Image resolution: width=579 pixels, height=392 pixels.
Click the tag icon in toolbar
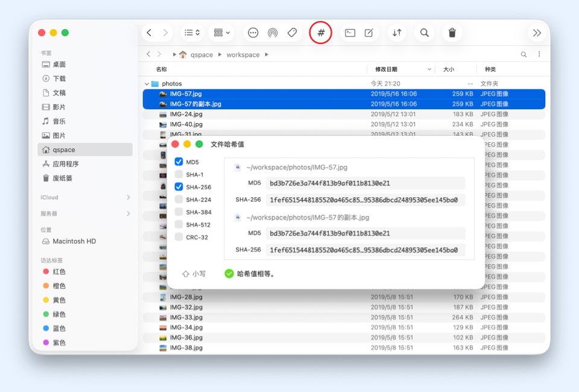click(292, 33)
